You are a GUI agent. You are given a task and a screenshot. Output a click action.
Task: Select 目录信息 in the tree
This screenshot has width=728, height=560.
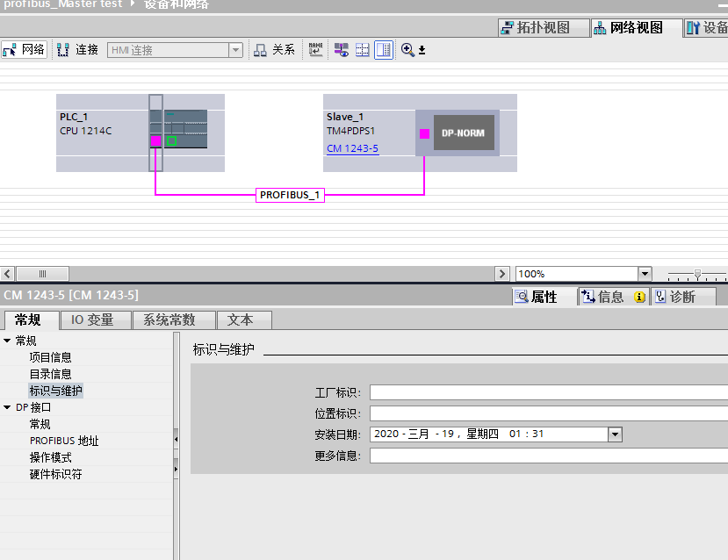click(51, 374)
